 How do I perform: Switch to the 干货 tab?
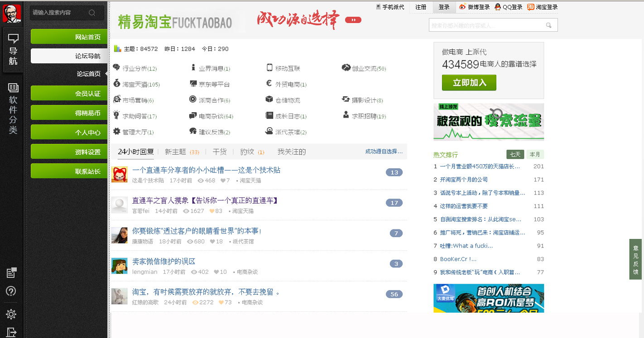click(x=220, y=152)
